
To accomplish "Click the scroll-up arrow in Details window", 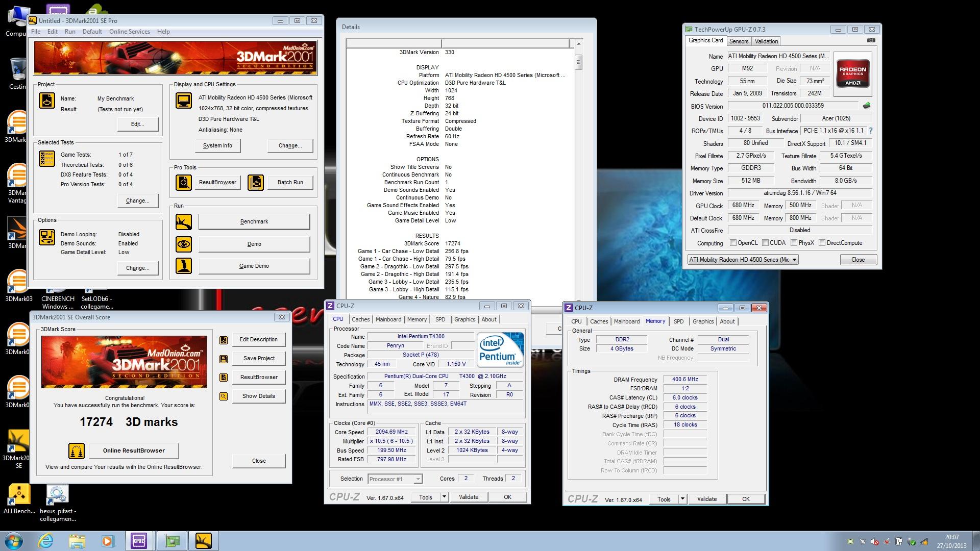I will (x=578, y=44).
